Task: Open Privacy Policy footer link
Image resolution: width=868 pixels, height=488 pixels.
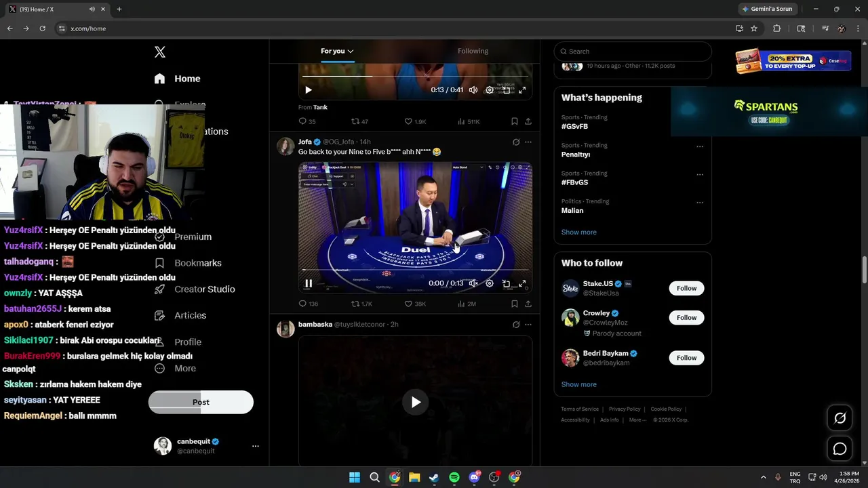Action: click(625, 409)
